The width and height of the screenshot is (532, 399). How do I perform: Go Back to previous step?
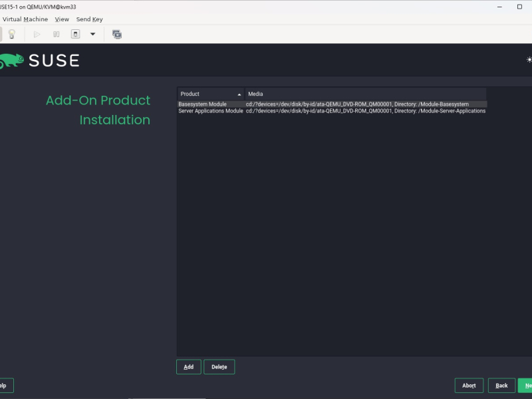pyautogui.click(x=501, y=386)
